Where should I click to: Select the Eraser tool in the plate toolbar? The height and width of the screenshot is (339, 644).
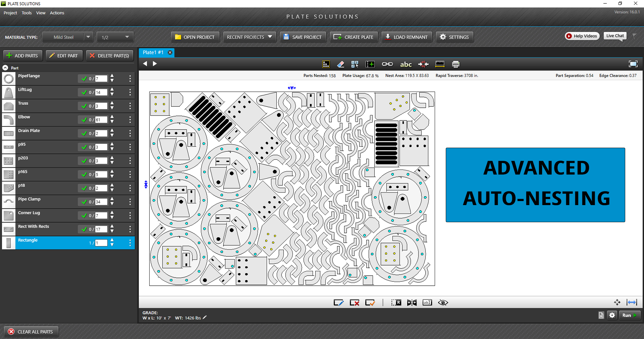coord(340,64)
